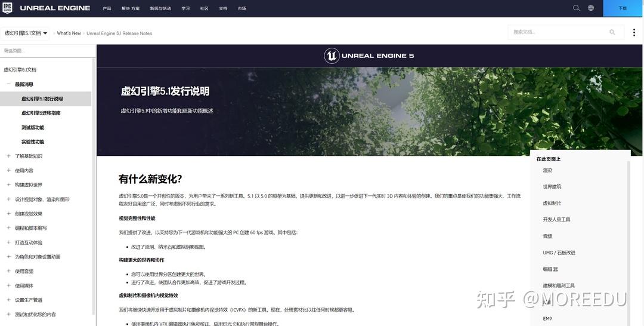Focus the 筛选页面 filter field

(48, 51)
